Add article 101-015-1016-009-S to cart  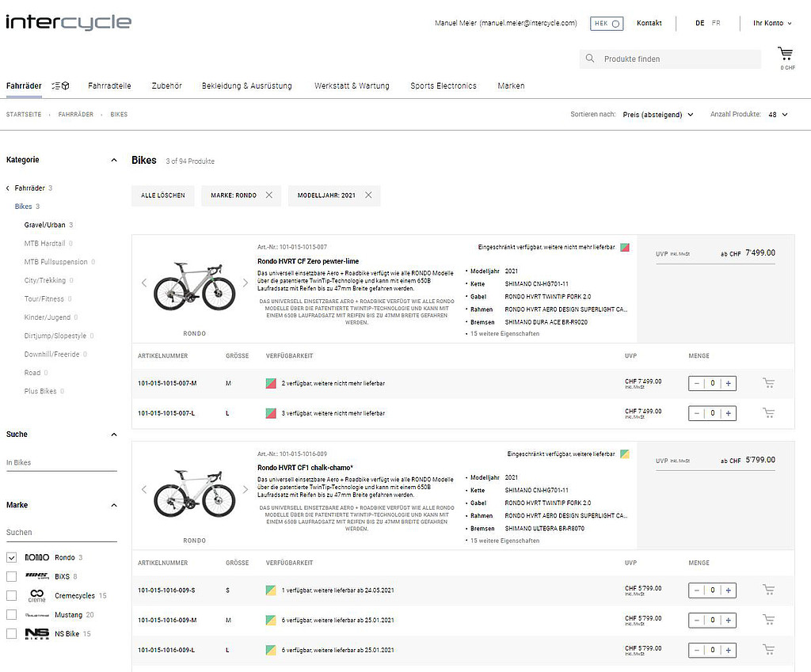click(767, 590)
